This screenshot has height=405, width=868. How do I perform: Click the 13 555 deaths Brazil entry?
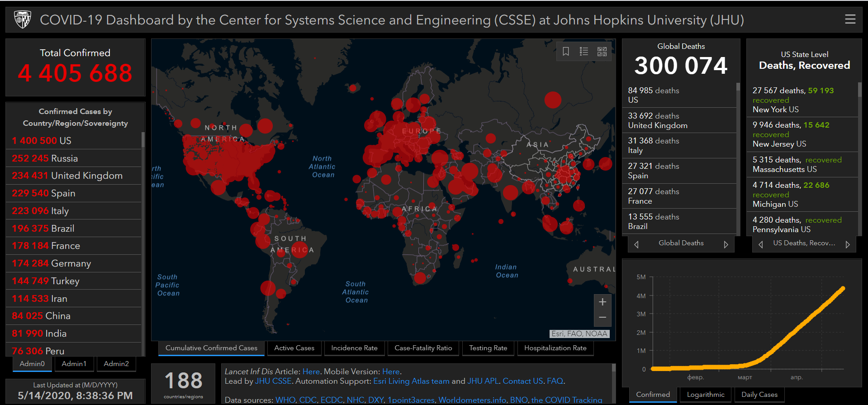coord(679,222)
